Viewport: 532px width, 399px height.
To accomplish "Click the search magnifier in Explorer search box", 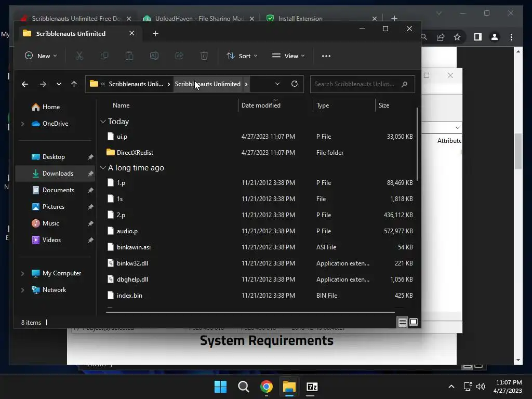I will (404, 84).
